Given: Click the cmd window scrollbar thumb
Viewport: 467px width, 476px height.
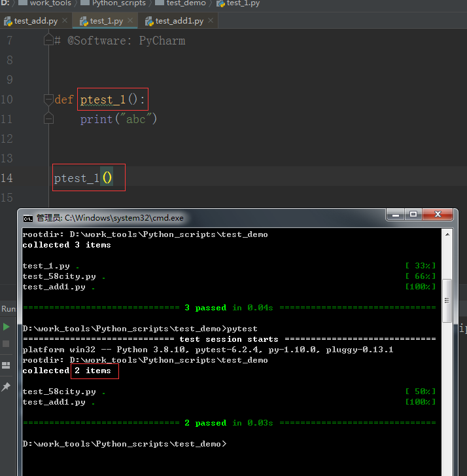Looking at the screenshot, I should 447,301.
